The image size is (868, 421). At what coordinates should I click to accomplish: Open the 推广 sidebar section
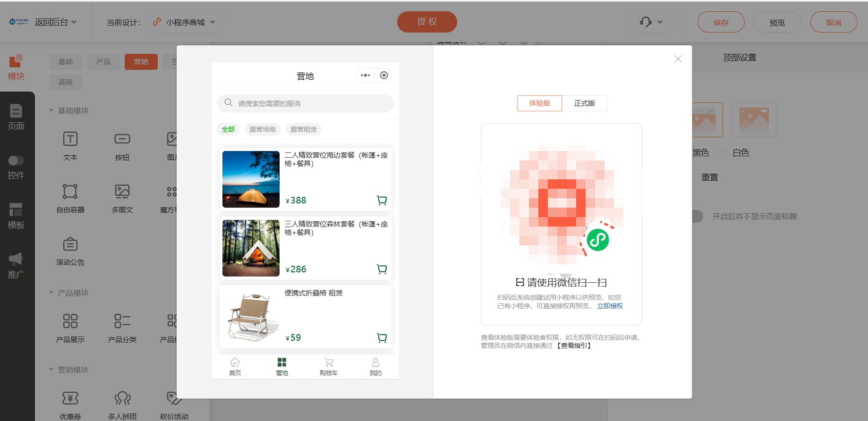(16, 266)
